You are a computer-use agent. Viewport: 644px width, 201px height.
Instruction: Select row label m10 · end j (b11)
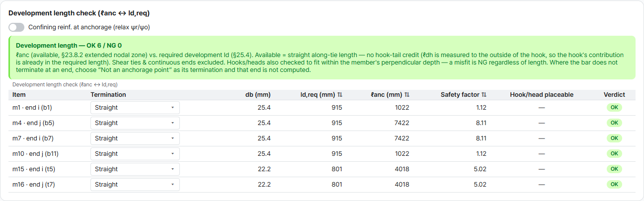point(36,154)
